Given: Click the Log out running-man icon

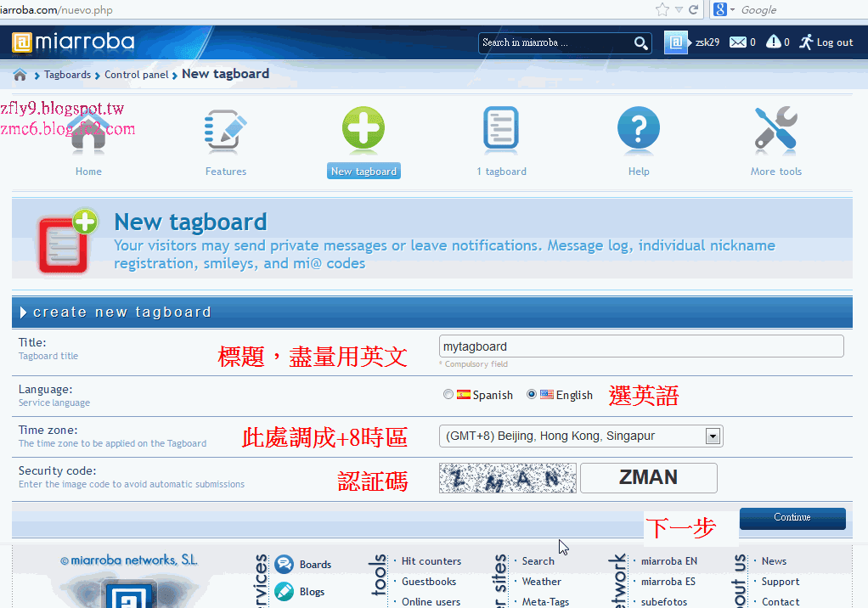Looking at the screenshot, I should 806,42.
